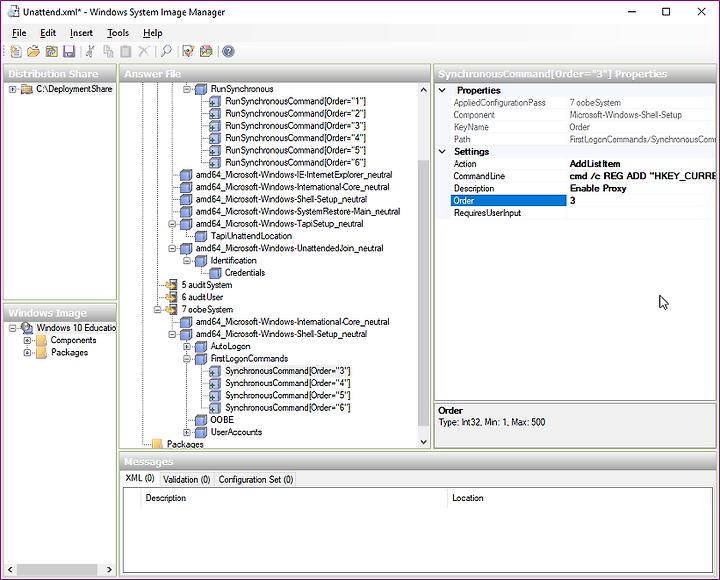Select SynchronousCommand[Order="6"] under FirstLogonCommands
The height and width of the screenshot is (580, 720).
pos(287,408)
